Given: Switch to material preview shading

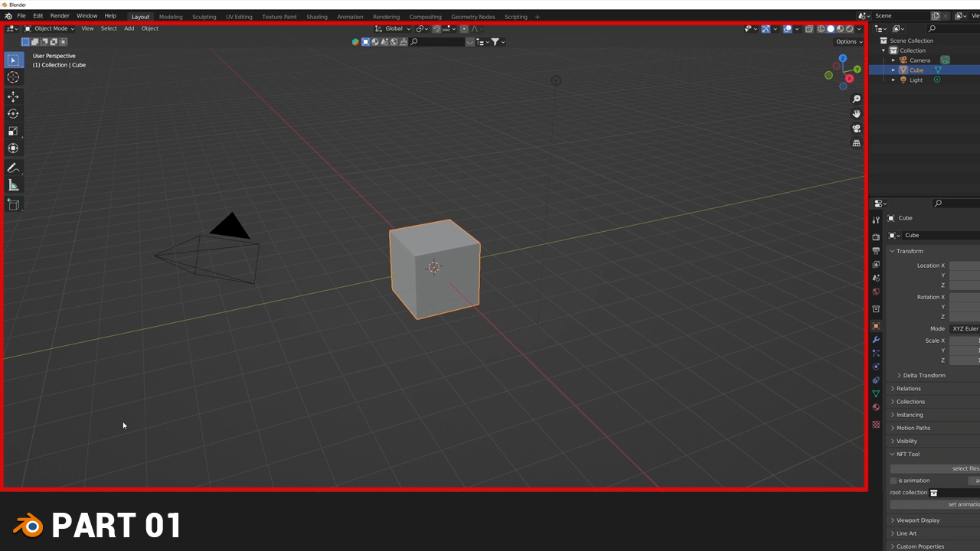Looking at the screenshot, I should pyautogui.click(x=840, y=29).
